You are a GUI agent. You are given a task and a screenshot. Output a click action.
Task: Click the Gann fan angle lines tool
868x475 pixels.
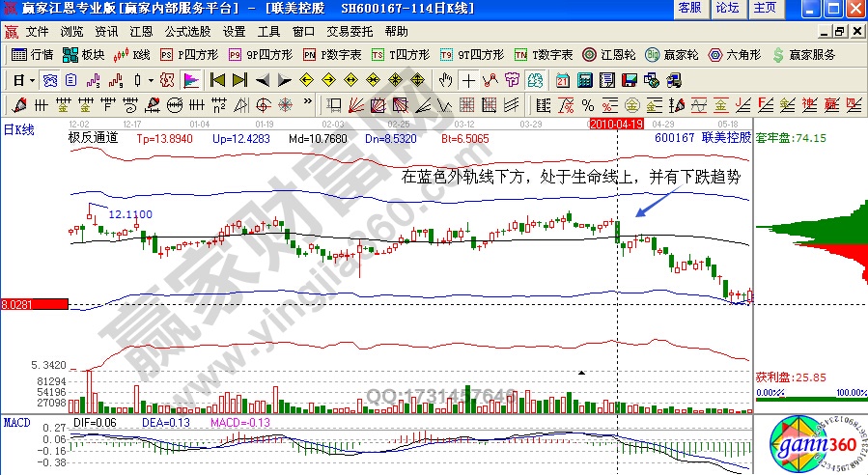[355, 104]
